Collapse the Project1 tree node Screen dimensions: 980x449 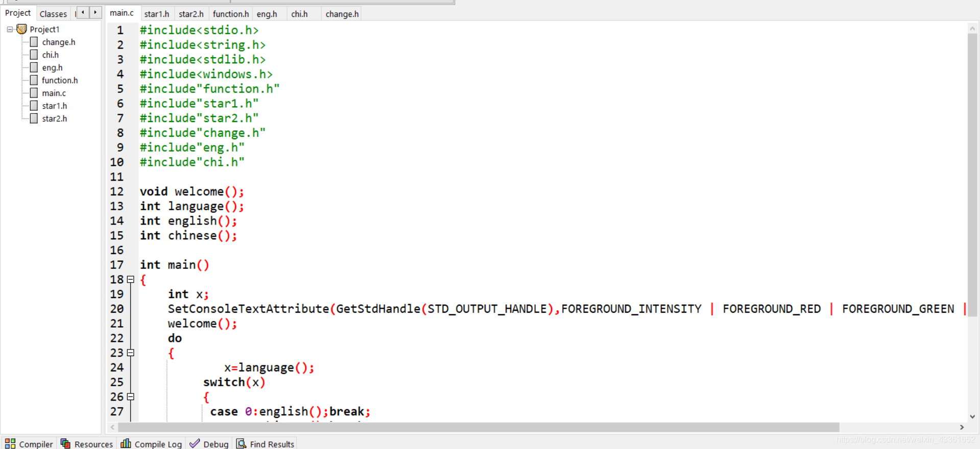pos(10,30)
